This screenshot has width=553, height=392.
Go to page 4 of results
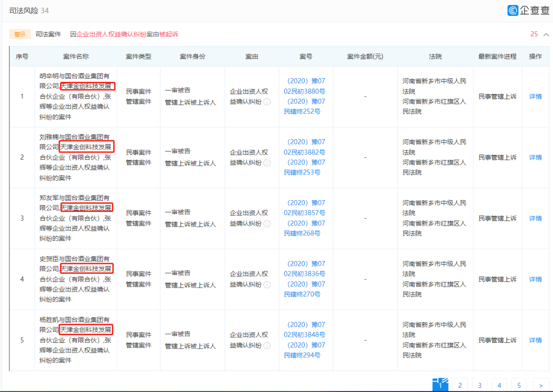pyautogui.click(x=499, y=385)
